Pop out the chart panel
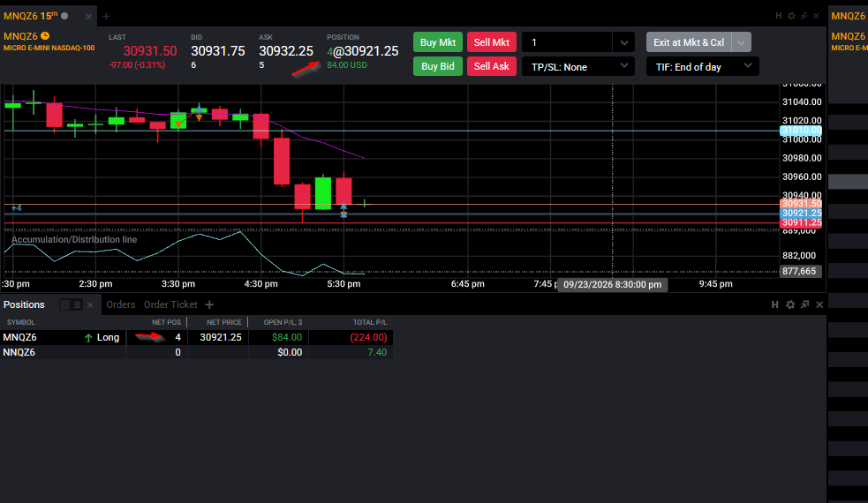Screen dimensions: 868x503 point(804,16)
